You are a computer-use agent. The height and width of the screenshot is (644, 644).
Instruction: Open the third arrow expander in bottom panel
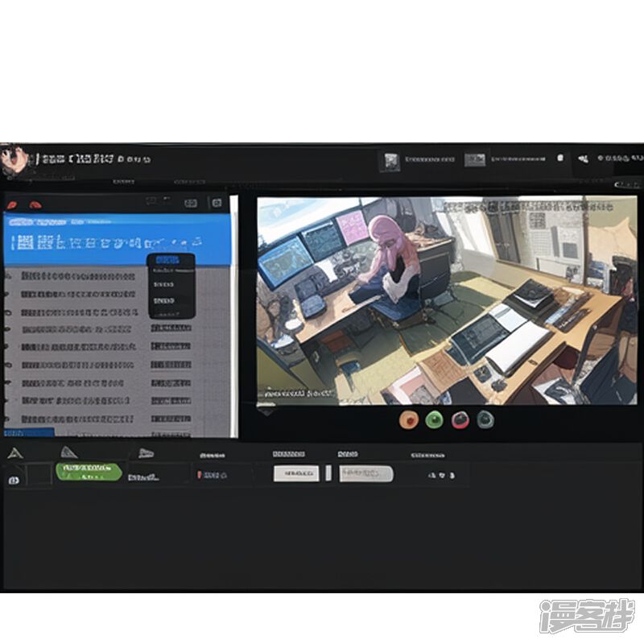coord(145,453)
